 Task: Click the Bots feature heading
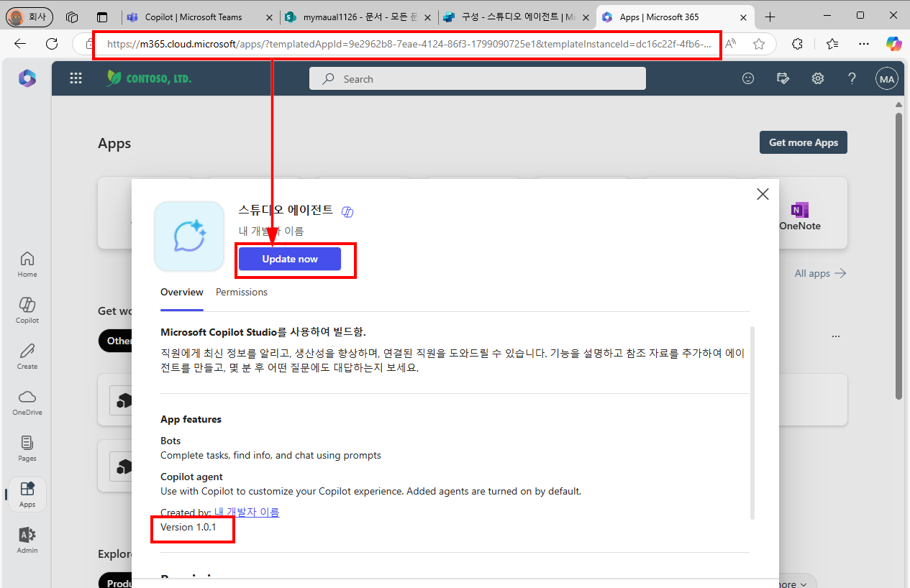170,441
